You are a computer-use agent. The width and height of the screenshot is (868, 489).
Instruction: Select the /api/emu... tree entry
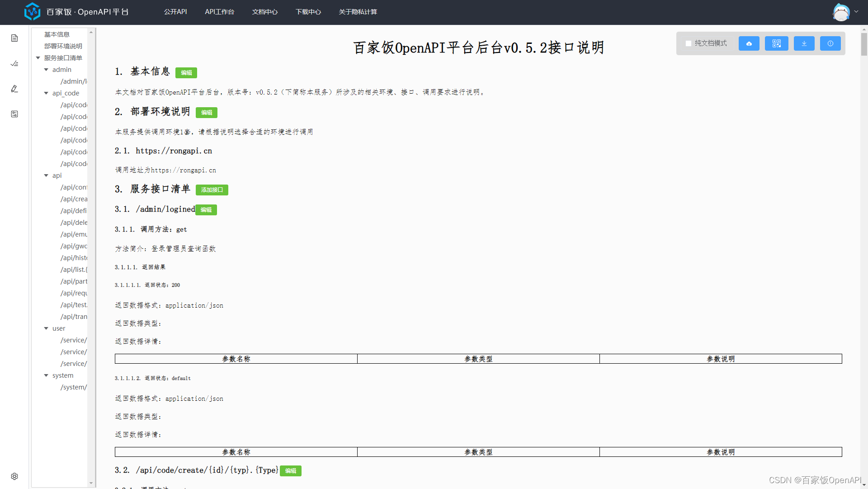click(x=74, y=234)
